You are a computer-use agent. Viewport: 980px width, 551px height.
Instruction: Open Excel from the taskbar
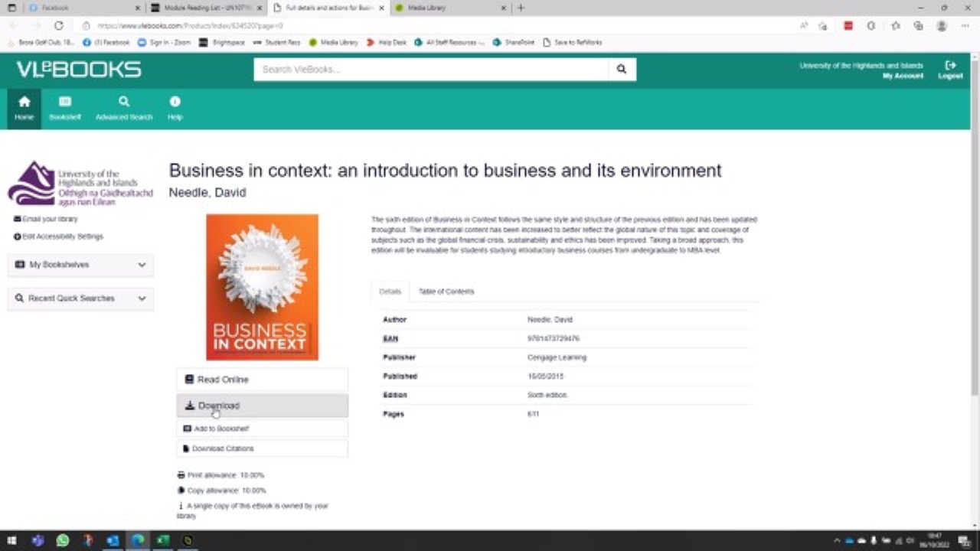[x=162, y=541]
